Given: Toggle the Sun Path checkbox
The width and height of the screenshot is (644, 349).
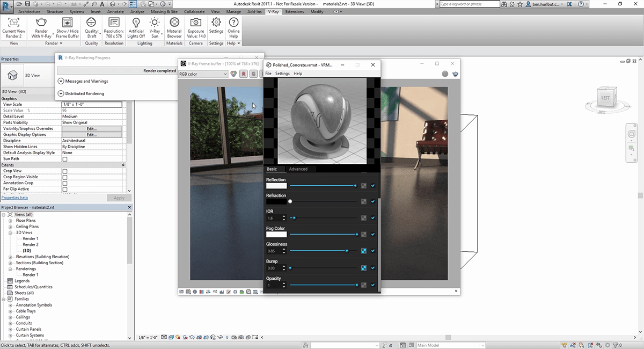Looking at the screenshot, I should (65, 159).
